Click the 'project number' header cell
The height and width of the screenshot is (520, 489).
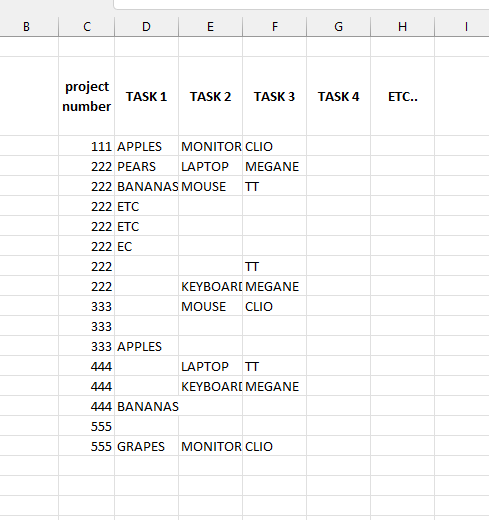pos(87,96)
